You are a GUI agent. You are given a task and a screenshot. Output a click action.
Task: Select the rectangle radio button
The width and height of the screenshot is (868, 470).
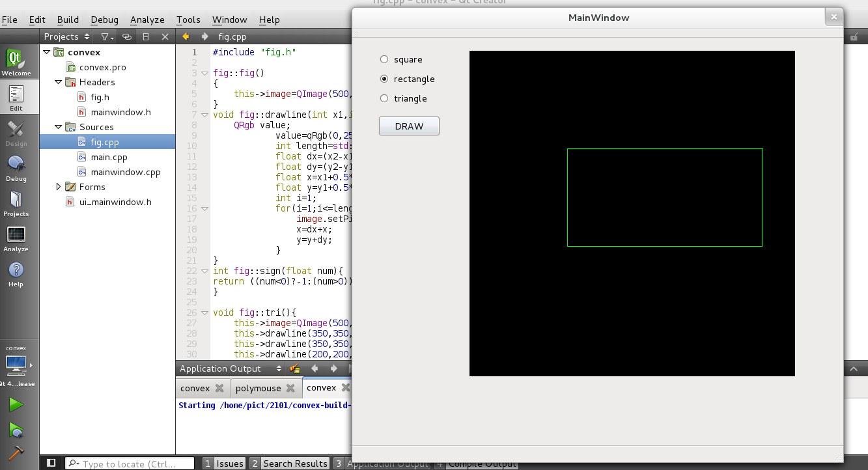click(384, 79)
